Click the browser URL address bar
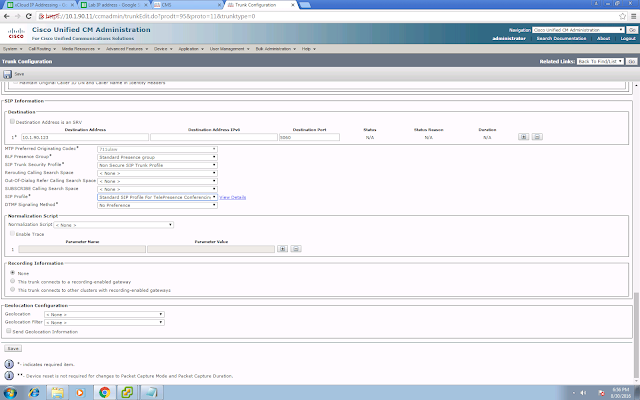 [327, 16]
